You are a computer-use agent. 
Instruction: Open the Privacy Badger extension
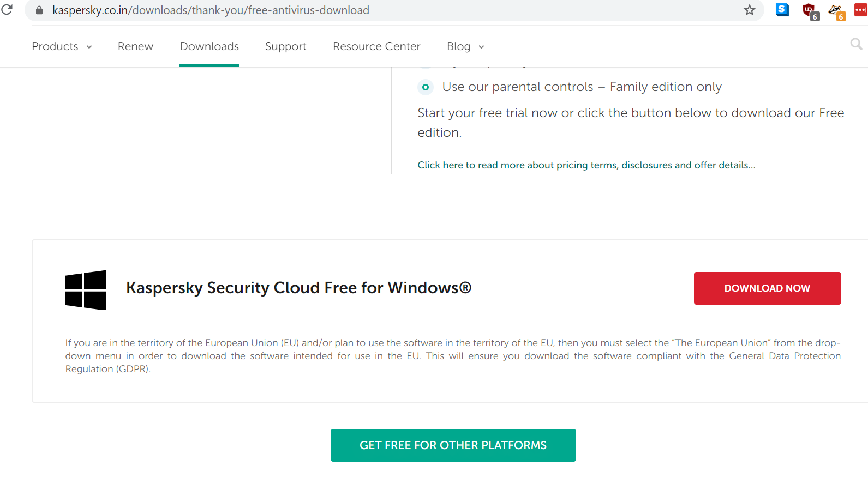pyautogui.click(x=836, y=10)
